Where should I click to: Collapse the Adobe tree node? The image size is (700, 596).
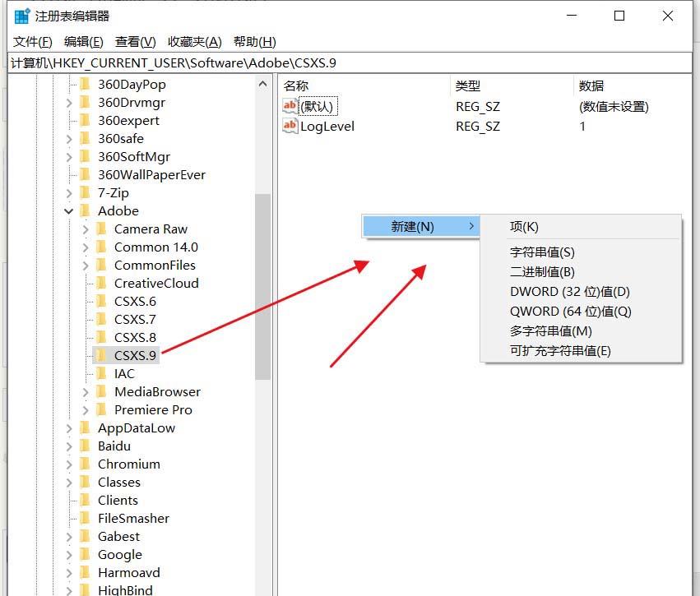point(69,211)
